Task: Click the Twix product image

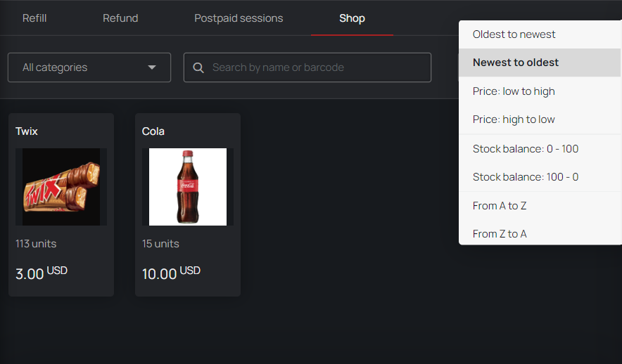Action: tap(61, 187)
